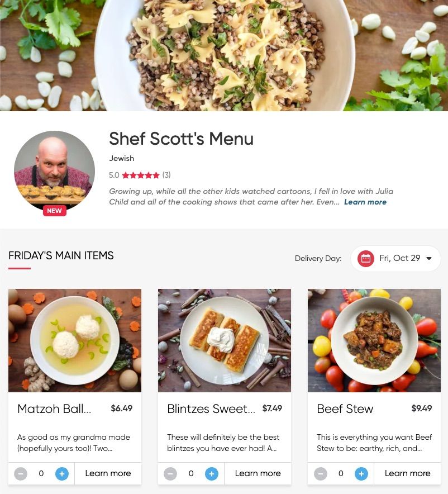Select the Fri, Oct 29 date picker
Image resolution: width=448 pixels, height=494 pixels.
tap(395, 259)
